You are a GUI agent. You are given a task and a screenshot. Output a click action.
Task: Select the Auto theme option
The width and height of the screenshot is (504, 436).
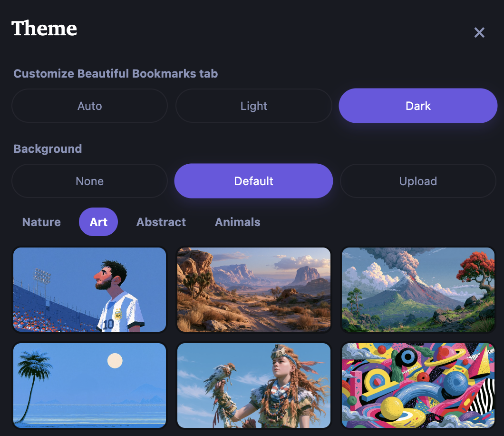point(89,106)
